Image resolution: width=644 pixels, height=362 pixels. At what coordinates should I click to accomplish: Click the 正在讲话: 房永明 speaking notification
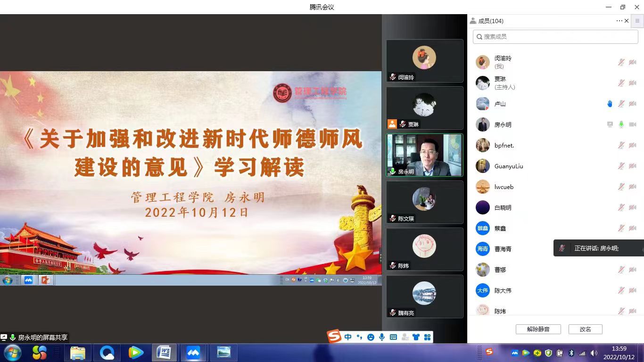point(599,248)
